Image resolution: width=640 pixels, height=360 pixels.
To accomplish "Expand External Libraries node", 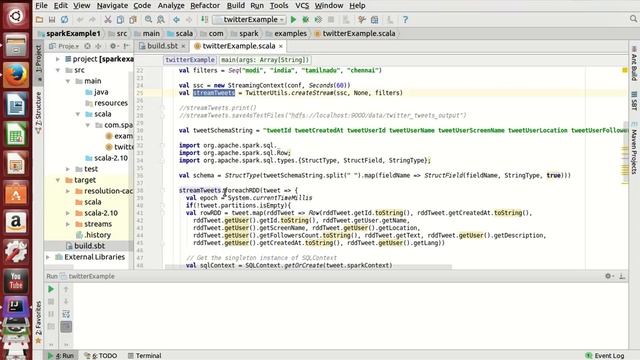I will (x=48, y=257).
